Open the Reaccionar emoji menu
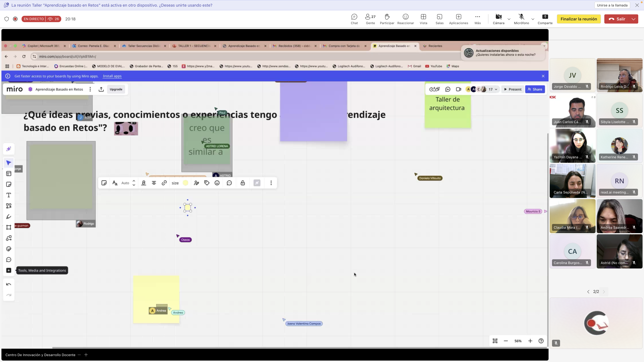The image size is (644, 362). pos(406,19)
